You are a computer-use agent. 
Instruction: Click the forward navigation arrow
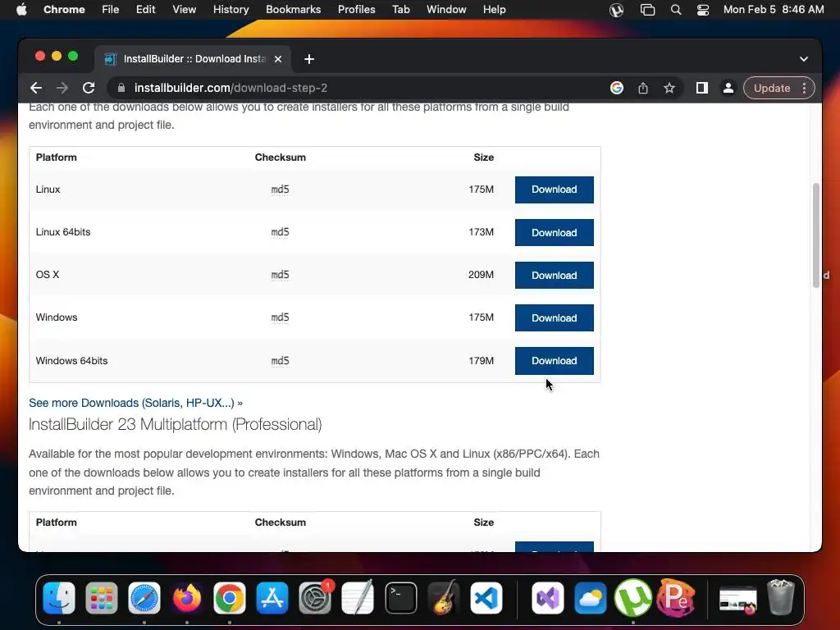pyautogui.click(x=62, y=88)
